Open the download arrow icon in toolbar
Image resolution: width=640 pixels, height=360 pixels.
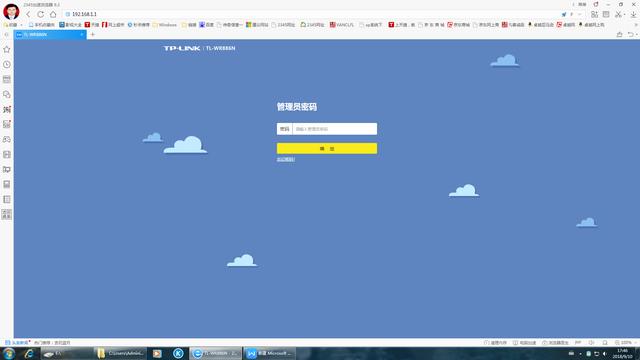coord(633,14)
